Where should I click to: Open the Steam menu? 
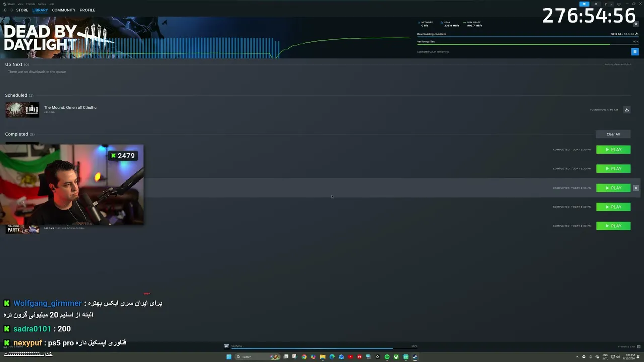pos(11,4)
